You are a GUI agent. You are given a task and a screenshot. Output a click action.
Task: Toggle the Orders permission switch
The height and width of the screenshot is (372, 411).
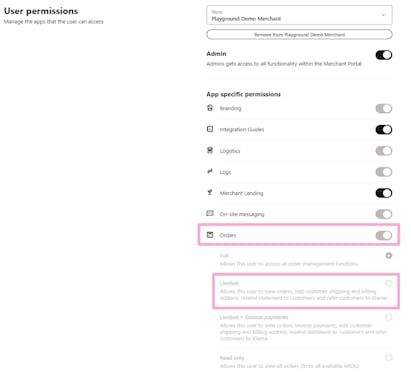pos(384,235)
